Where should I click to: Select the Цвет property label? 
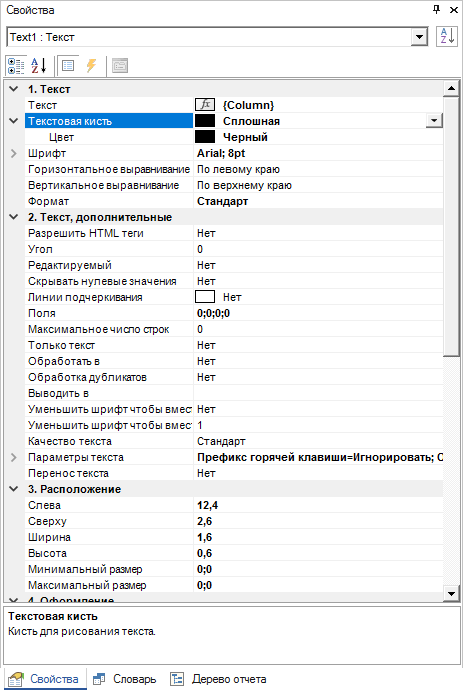[x=61, y=137]
